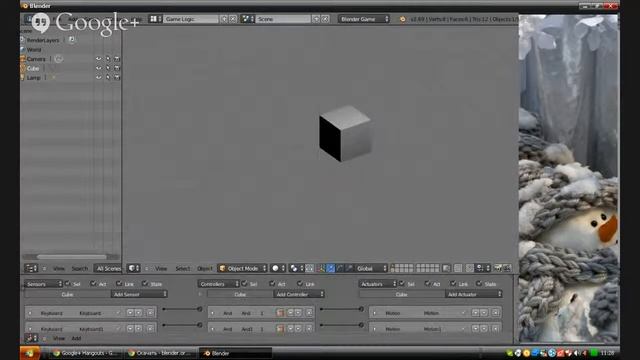Remove the Keyboard sensor with X button
The image size is (640, 360).
click(151, 313)
